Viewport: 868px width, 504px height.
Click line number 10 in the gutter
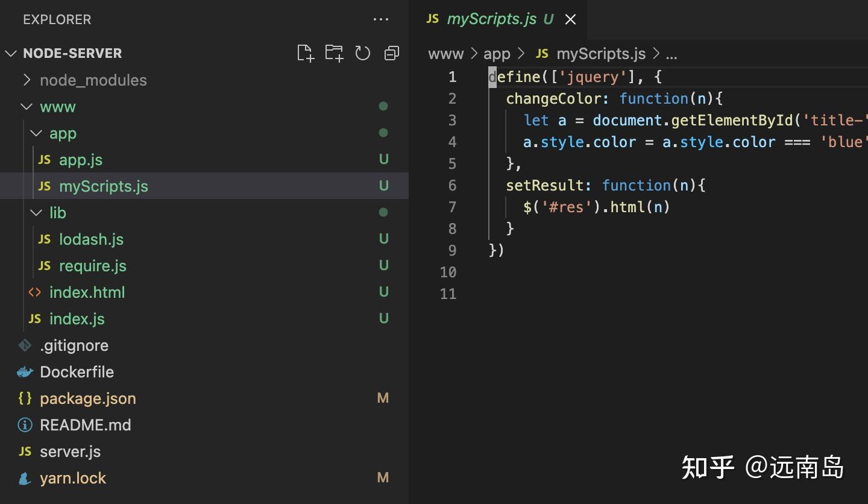(448, 272)
